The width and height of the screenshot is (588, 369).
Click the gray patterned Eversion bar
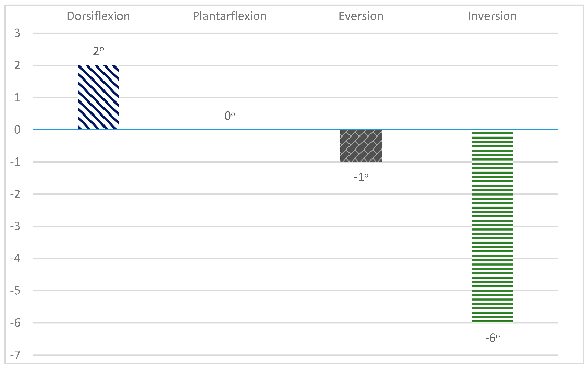[361, 146]
